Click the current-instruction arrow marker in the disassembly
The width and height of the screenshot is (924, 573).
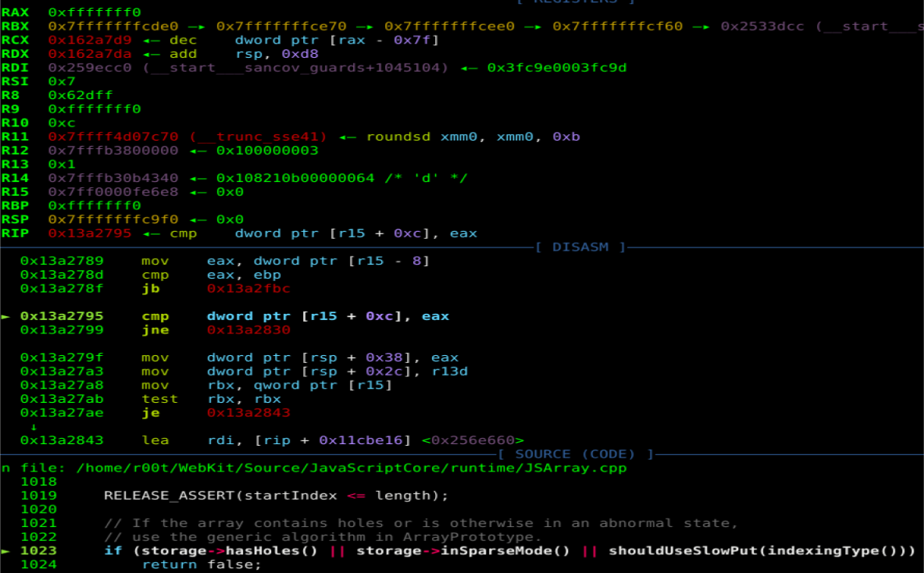click(5, 316)
